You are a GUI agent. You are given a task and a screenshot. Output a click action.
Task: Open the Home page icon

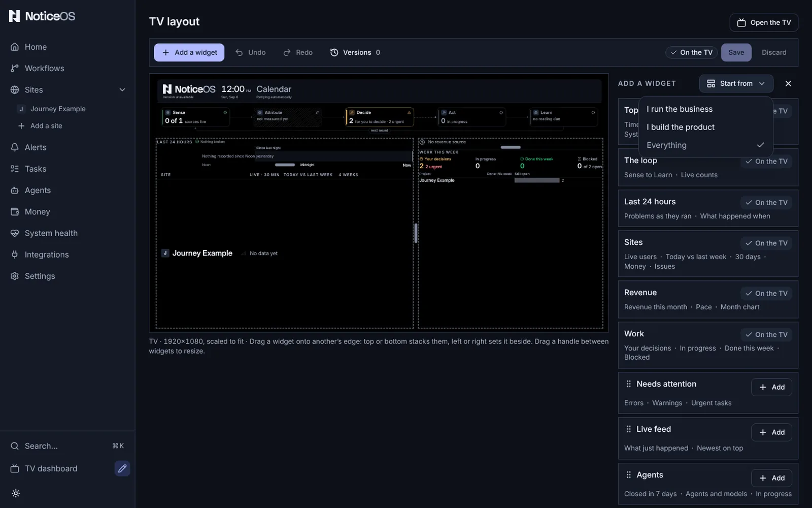point(15,47)
